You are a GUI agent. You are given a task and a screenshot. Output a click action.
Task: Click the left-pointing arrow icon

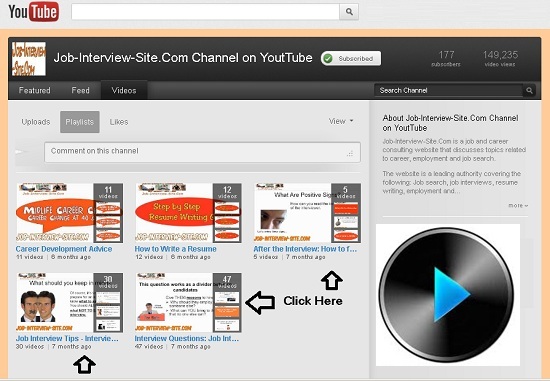(260, 302)
